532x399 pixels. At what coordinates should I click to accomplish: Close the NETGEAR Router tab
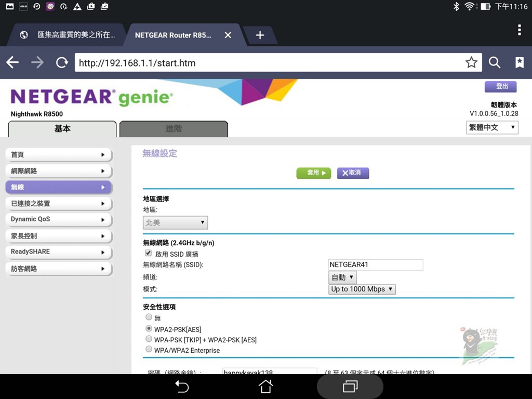tap(228, 35)
